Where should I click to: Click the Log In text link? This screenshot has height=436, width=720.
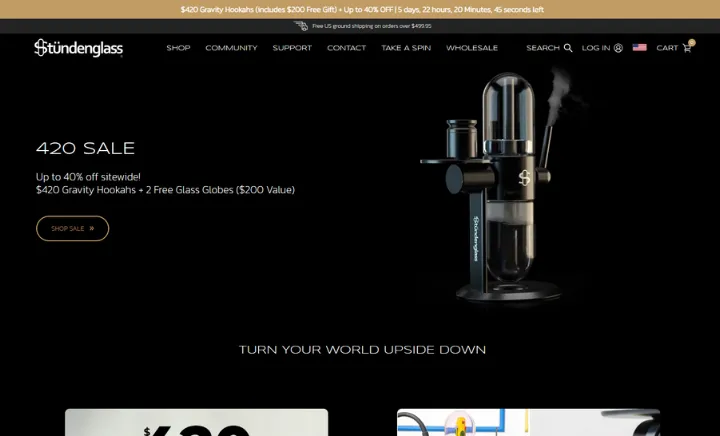pyautogui.click(x=596, y=48)
